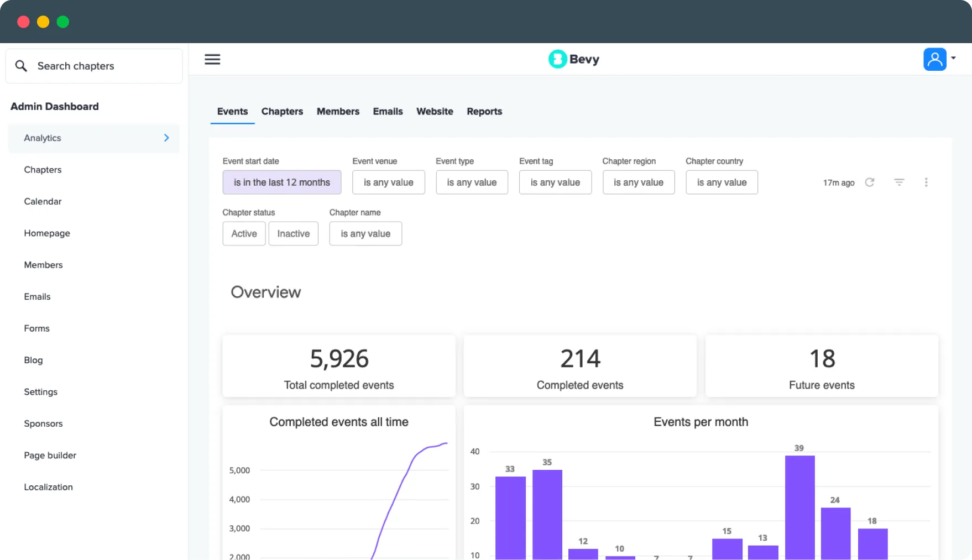Toggle the Inactive chapter status filter
This screenshot has width=972, height=560.
[293, 234]
